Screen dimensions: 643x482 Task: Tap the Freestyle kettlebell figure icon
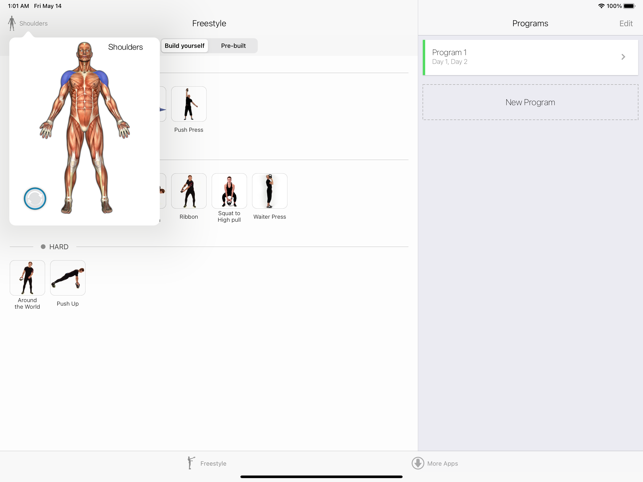coord(191,463)
